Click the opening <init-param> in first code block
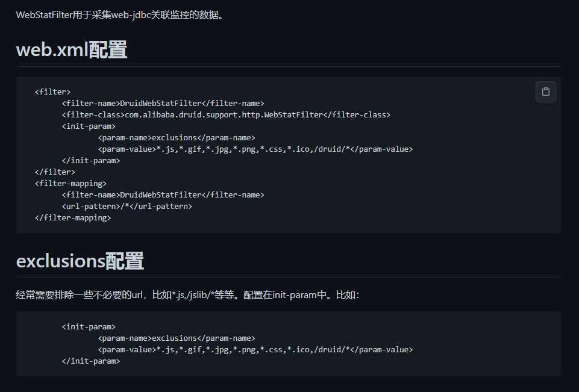Screen dimensions: 579x392 [89, 126]
